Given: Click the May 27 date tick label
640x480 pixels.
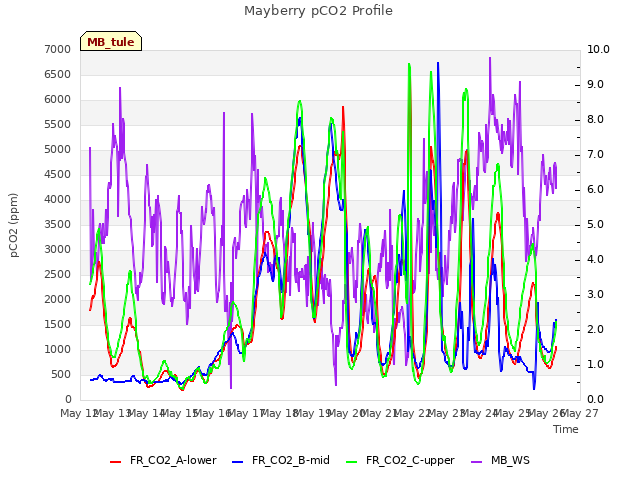Looking at the screenshot, I should coord(579,413).
